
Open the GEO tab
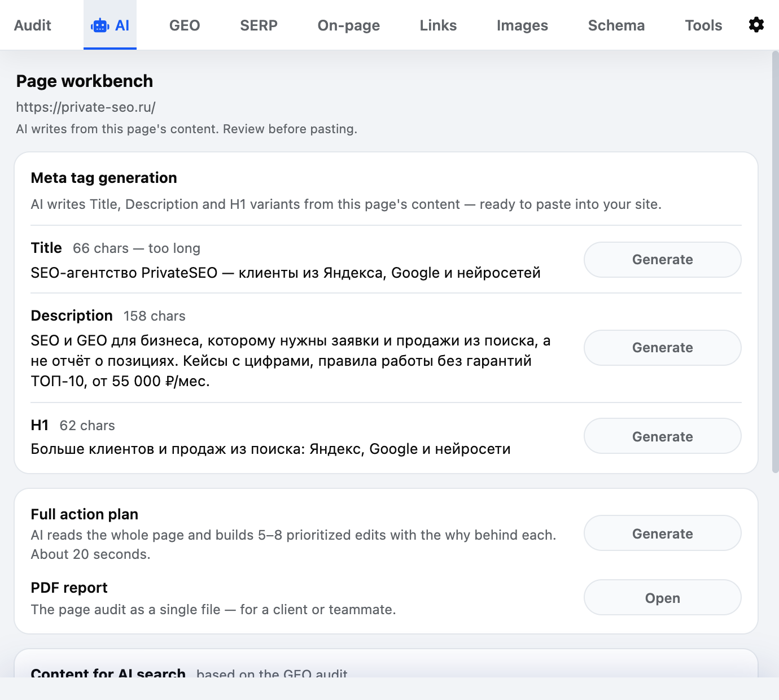(185, 25)
